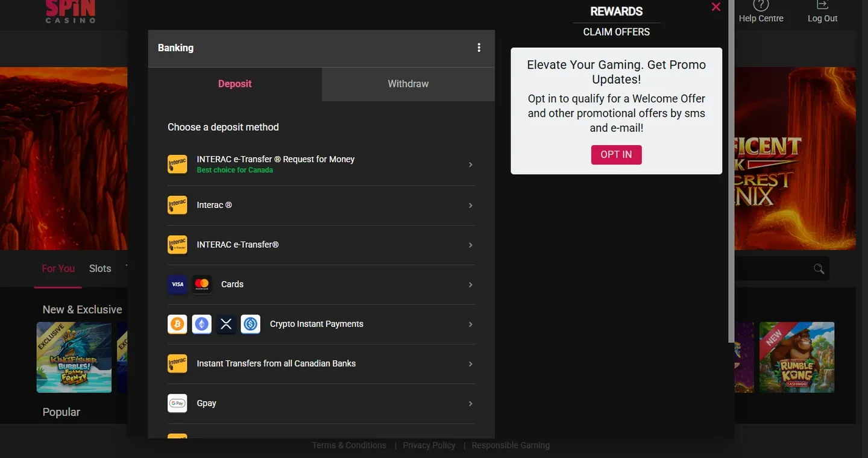Click the 'Banking' dialog title
The width and height of the screenshot is (868, 458).
(x=175, y=48)
